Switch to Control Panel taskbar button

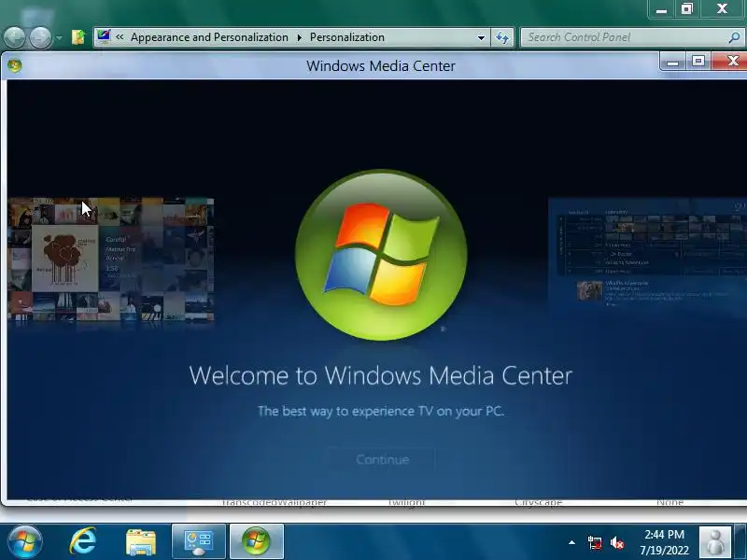[x=199, y=541]
